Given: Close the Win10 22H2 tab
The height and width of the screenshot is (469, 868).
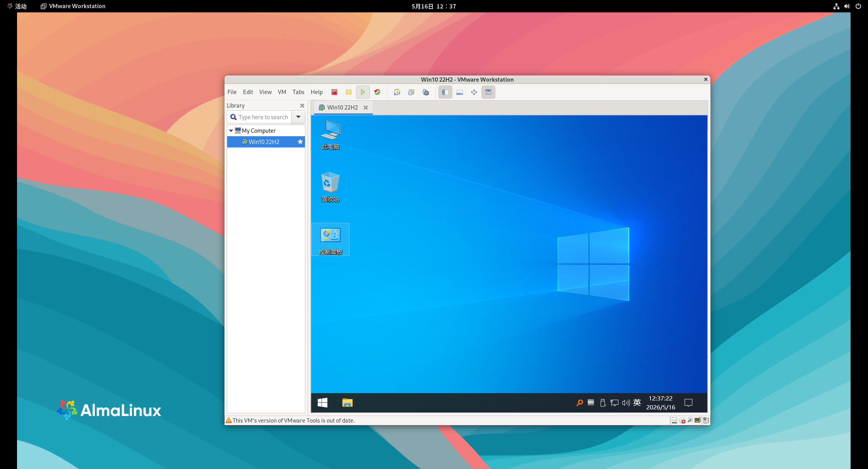Looking at the screenshot, I should tap(366, 108).
